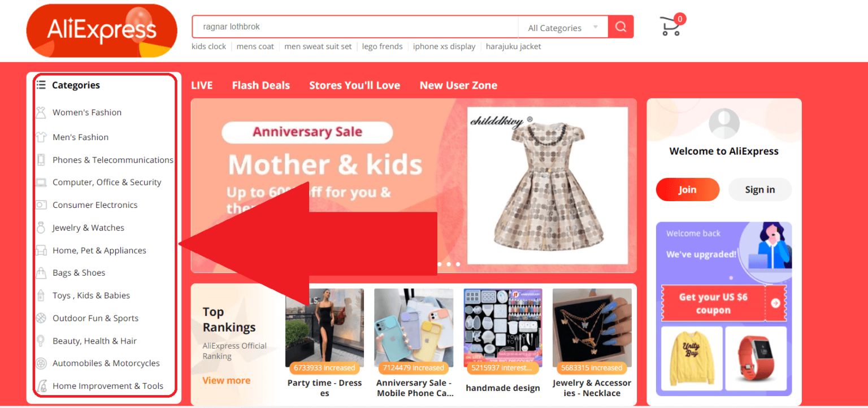The height and width of the screenshot is (408, 868).
Task: Click the search field containing ragnar lothbrok
Action: tap(355, 27)
